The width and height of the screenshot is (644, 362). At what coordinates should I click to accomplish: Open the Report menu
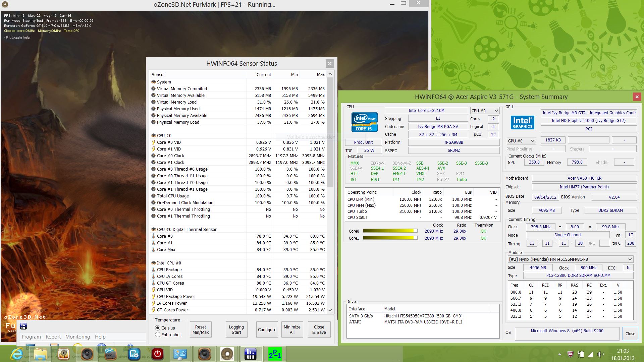pyautogui.click(x=53, y=337)
